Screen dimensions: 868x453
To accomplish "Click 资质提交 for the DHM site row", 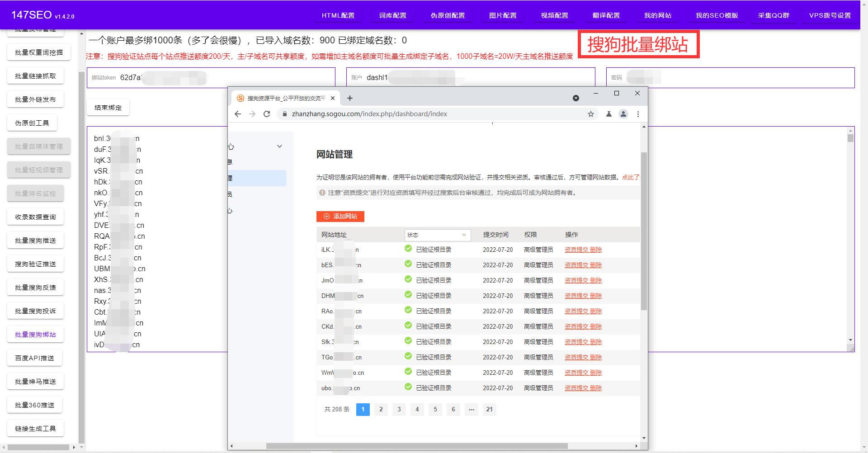I will [576, 296].
